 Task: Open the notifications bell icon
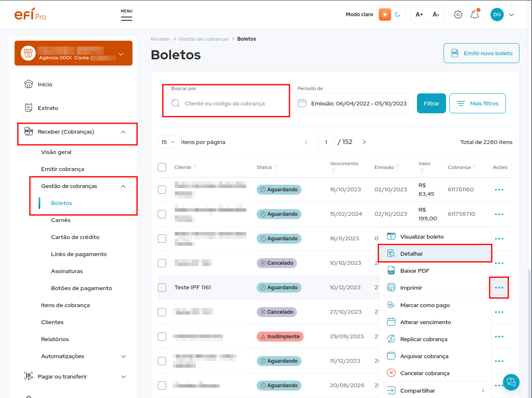coord(475,15)
